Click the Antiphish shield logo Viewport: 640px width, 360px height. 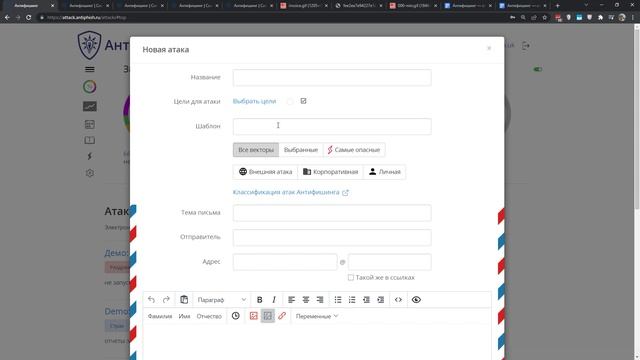coord(89,45)
